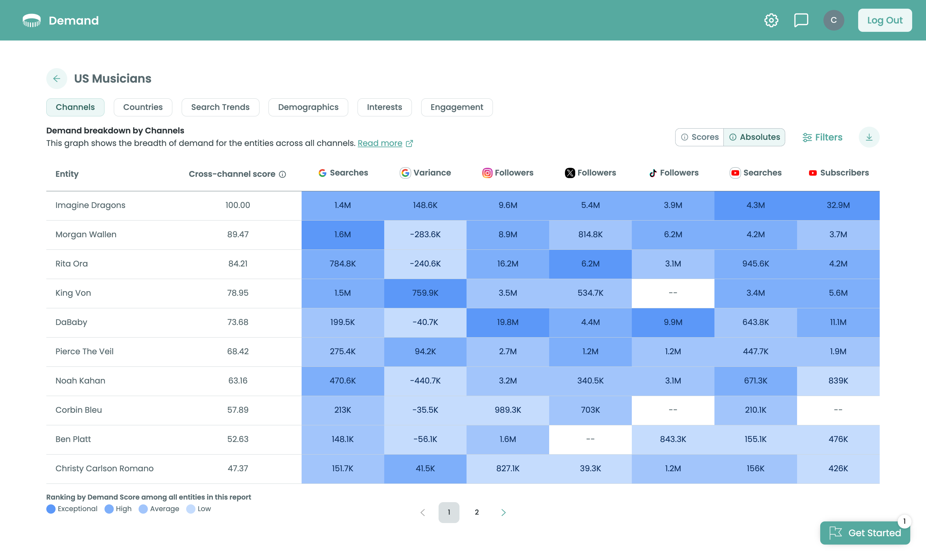
Task: Click the Noah Kahan entity name
Action: [x=80, y=381]
